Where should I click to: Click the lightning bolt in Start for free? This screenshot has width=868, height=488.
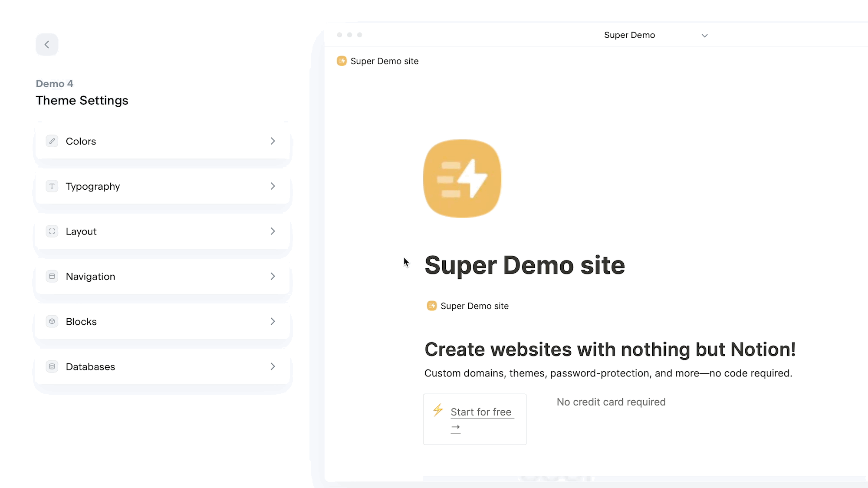coord(438,410)
